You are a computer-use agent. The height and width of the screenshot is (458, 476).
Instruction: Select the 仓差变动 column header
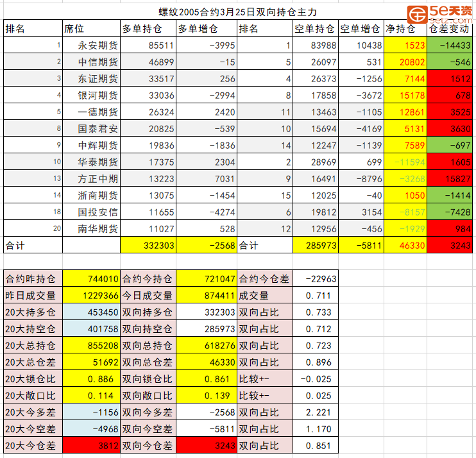point(449,29)
